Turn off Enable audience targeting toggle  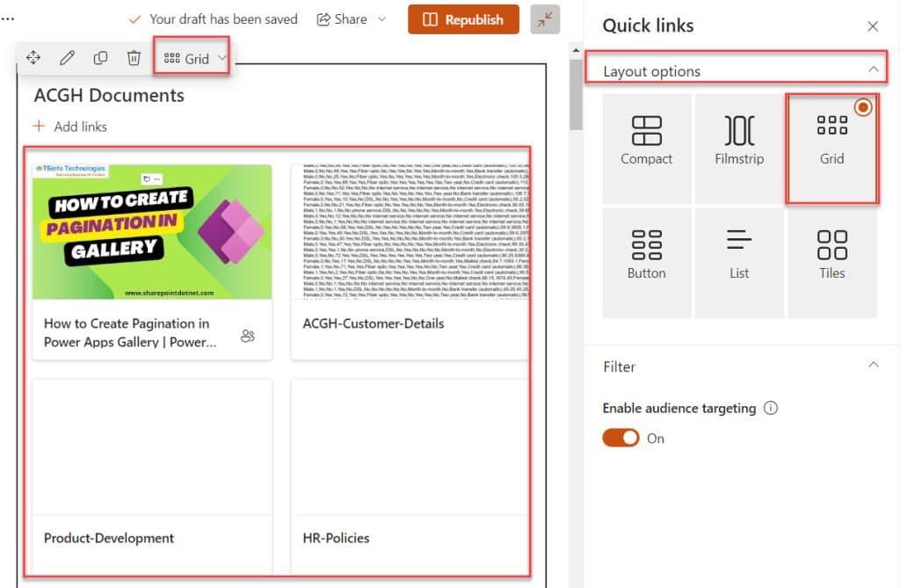pos(621,438)
